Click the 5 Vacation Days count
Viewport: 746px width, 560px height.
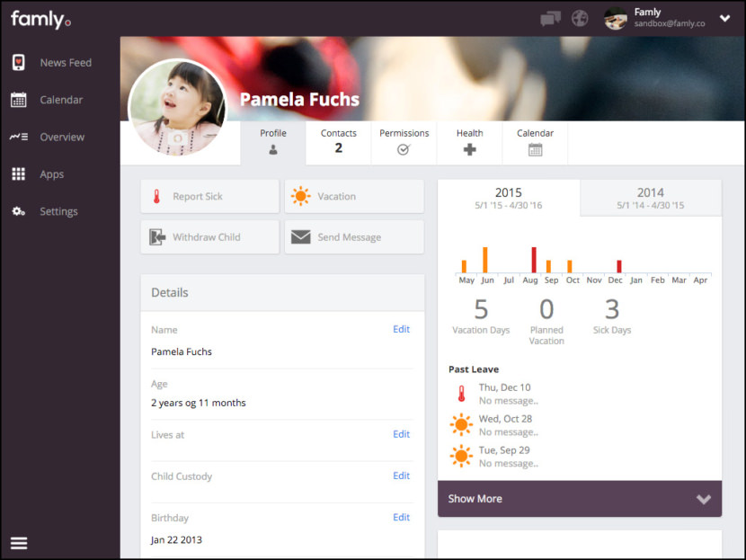click(481, 310)
